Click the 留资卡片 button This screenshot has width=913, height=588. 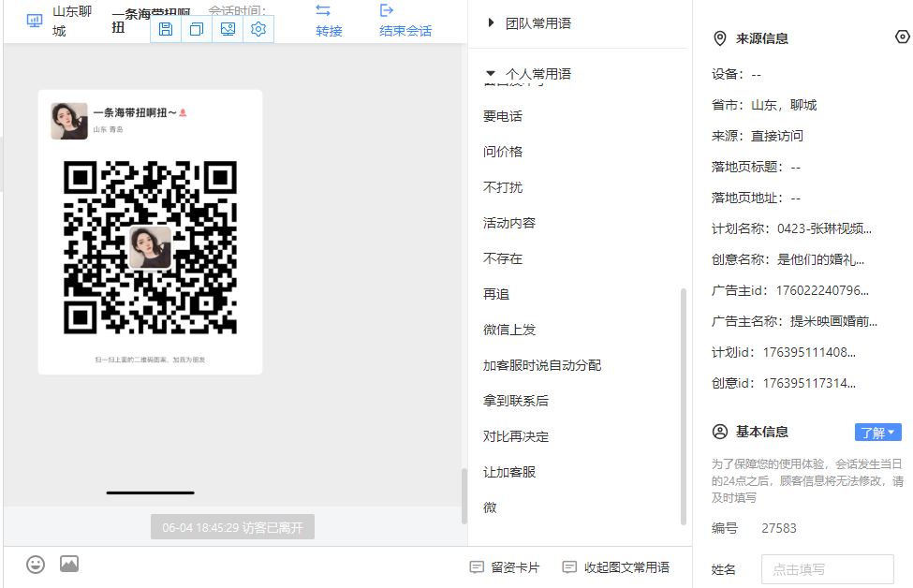coord(504,567)
